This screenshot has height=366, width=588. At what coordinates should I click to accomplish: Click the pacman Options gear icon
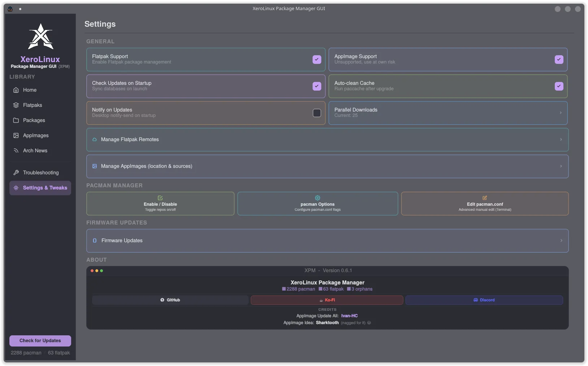pos(317,198)
